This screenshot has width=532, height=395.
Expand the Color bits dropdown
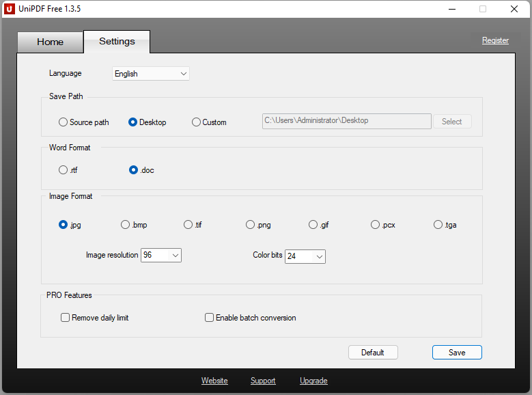[x=305, y=256]
